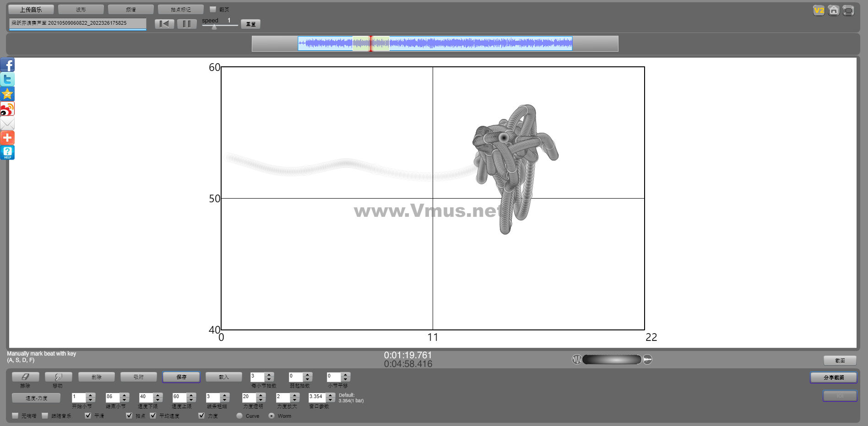This screenshot has width=868, height=426.
Task: Open the 拍点标记 beat marking tab
Action: coord(180,10)
